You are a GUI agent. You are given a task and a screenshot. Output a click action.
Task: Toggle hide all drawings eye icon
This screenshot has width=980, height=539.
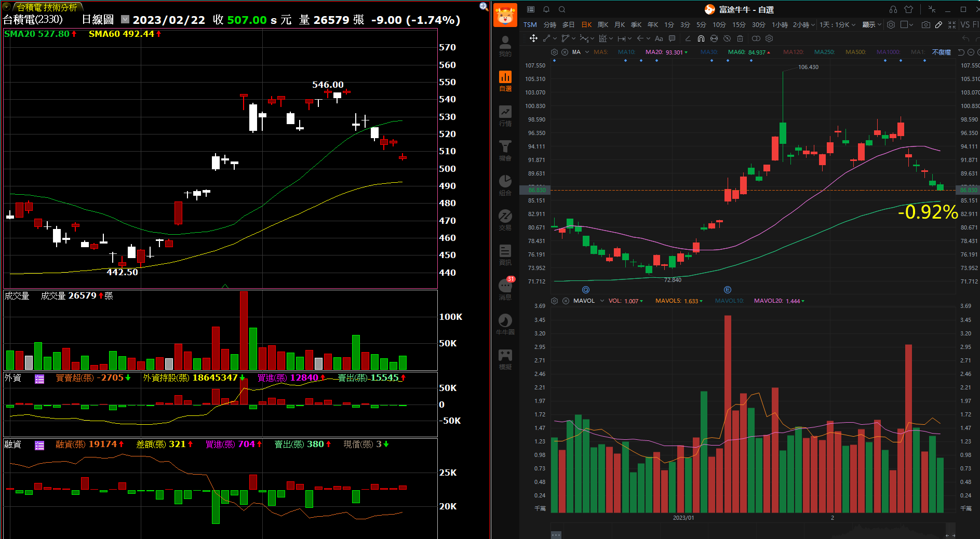(x=727, y=38)
